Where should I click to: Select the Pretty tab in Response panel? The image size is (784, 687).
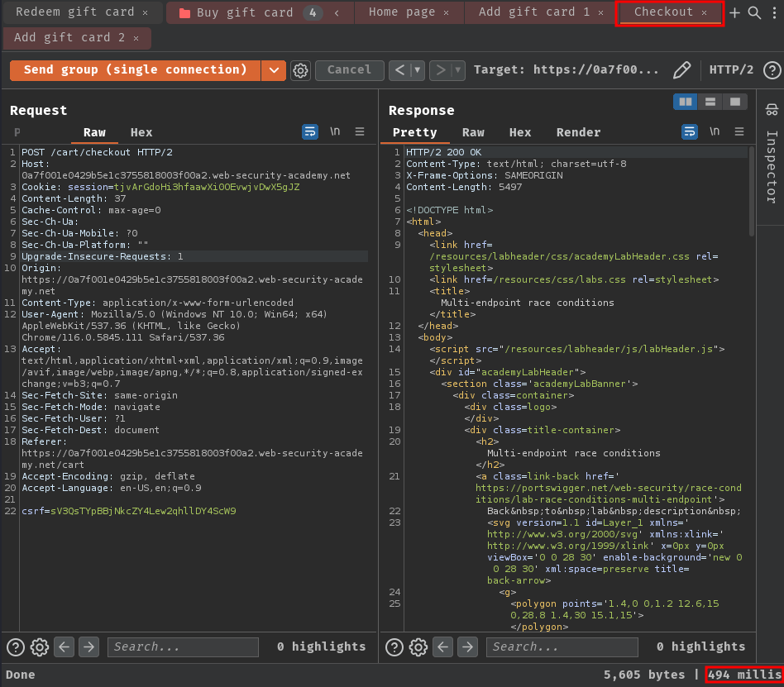tap(414, 132)
